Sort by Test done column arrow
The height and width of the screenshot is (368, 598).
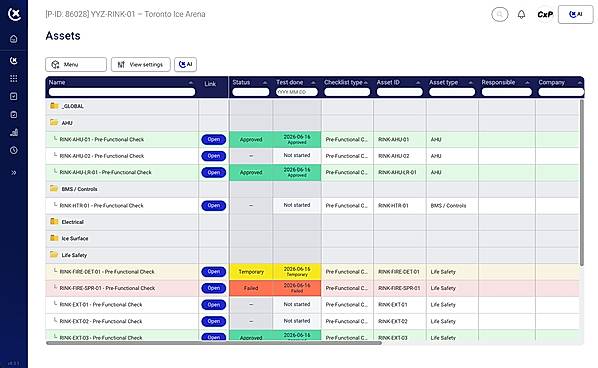point(313,83)
